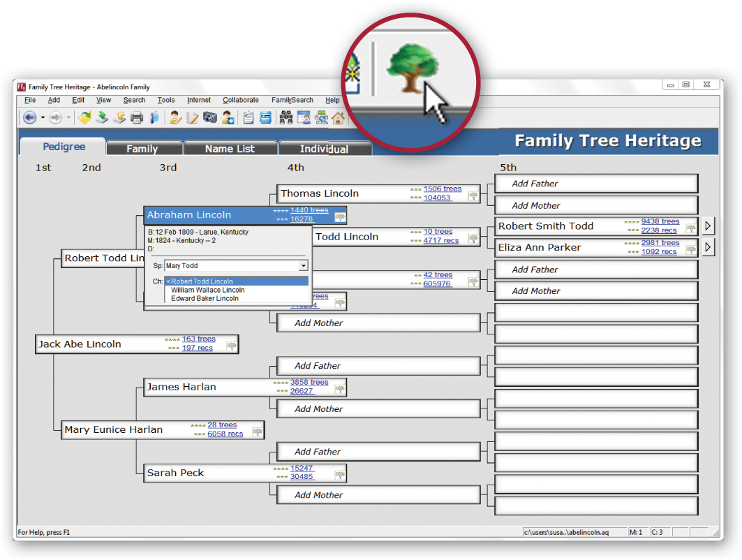Expand ancestors beside Eliza Ann Parker
This screenshot has width=742, height=560.
(x=707, y=248)
